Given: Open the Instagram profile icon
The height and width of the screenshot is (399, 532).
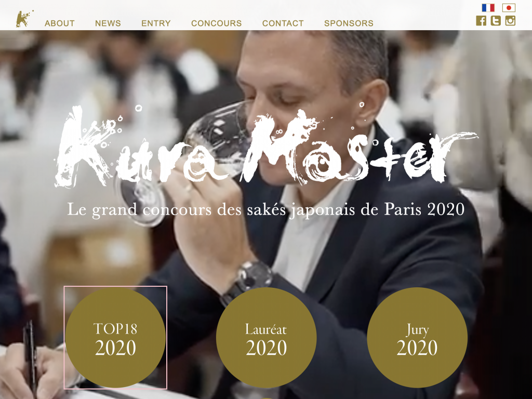Looking at the screenshot, I should click(x=510, y=21).
